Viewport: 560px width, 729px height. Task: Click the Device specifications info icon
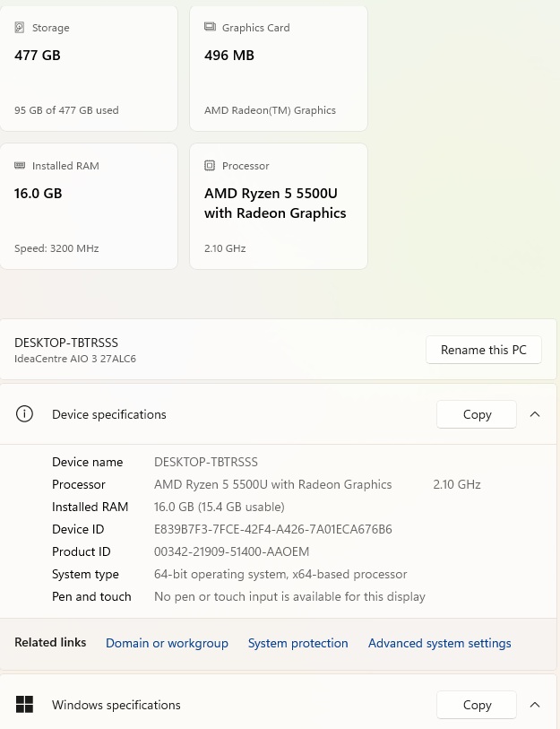[25, 414]
